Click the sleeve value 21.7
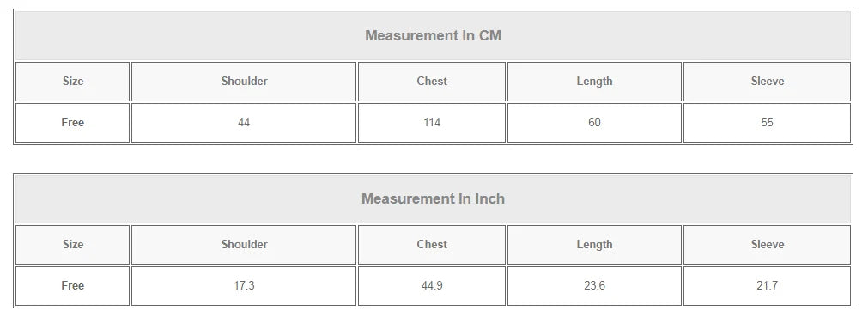The width and height of the screenshot is (868, 317). [768, 286]
